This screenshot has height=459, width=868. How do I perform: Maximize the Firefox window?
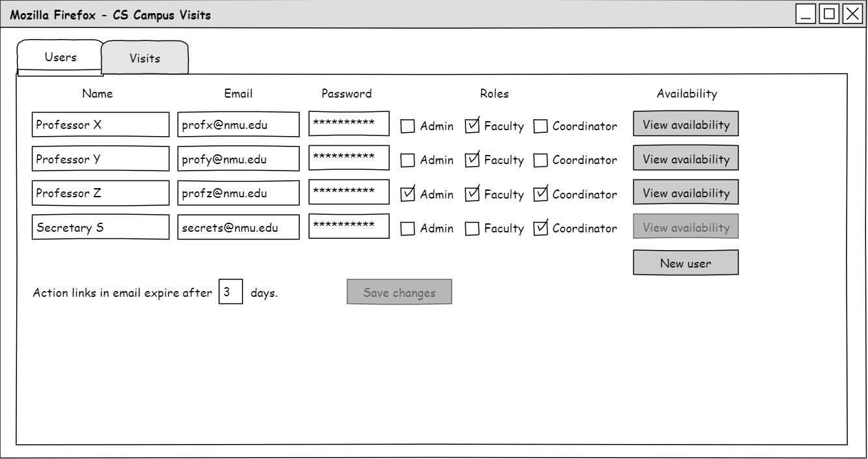coord(829,14)
